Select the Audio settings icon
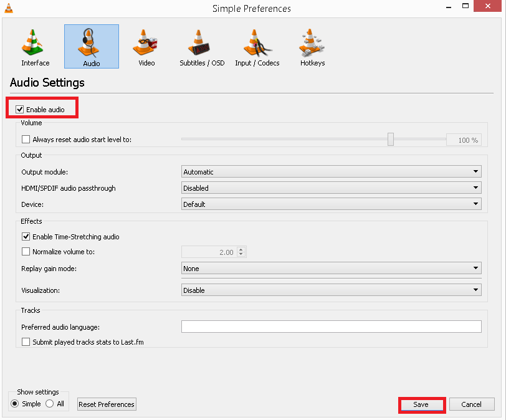This screenshot has width=506, height=420. click(x=91, y=46)
